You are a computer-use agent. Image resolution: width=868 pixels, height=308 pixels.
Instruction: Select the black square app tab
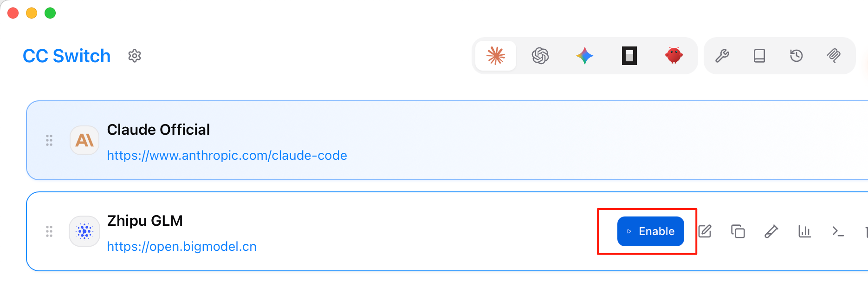629,56
